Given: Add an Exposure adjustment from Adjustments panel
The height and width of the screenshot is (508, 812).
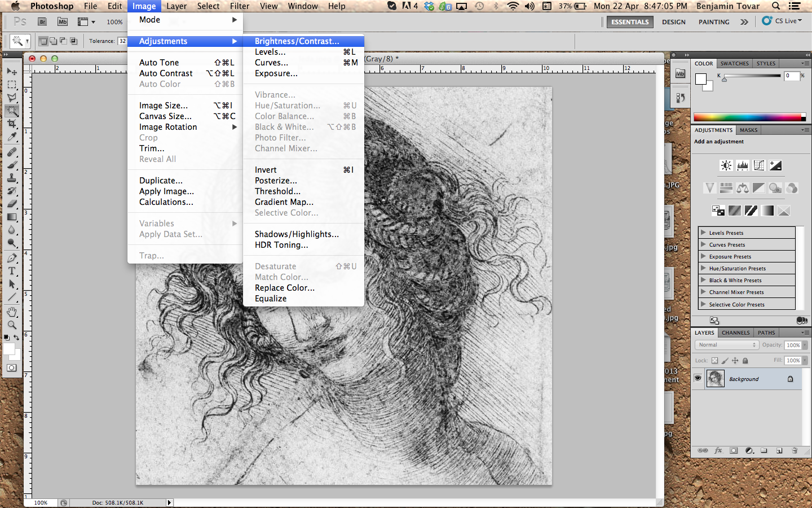Looking at the screenshot, I should [x=775, y=165].
